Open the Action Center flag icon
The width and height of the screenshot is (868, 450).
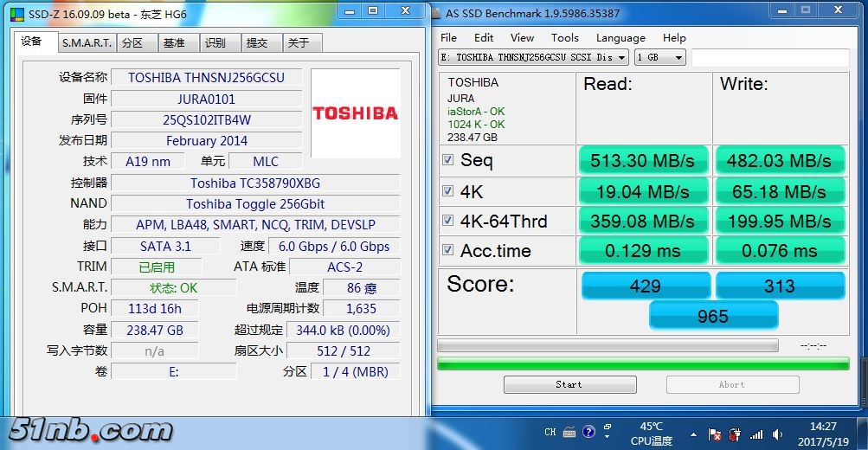pos(716,433)
